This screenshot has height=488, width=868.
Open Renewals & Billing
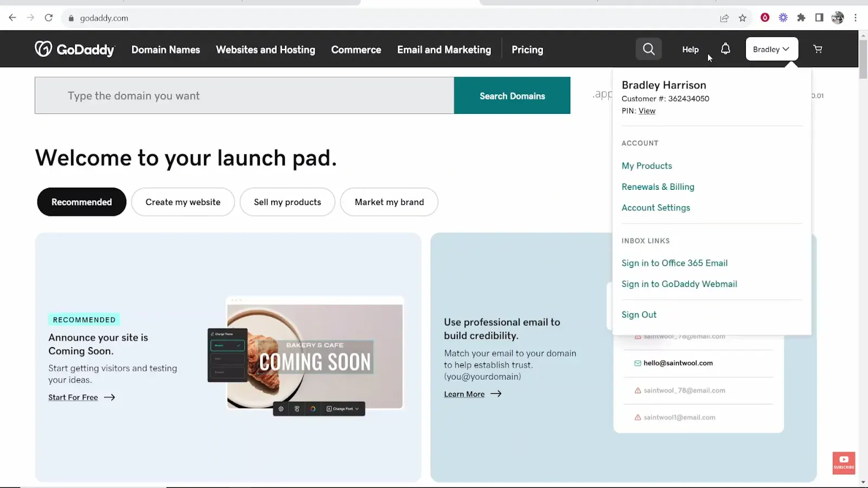(x=658, y=187)
